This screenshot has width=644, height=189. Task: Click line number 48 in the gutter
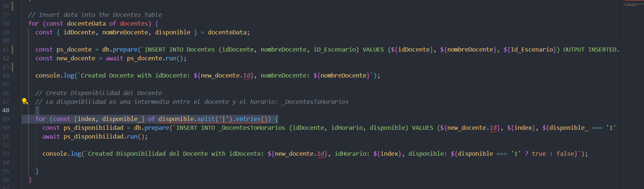[6, 110]
